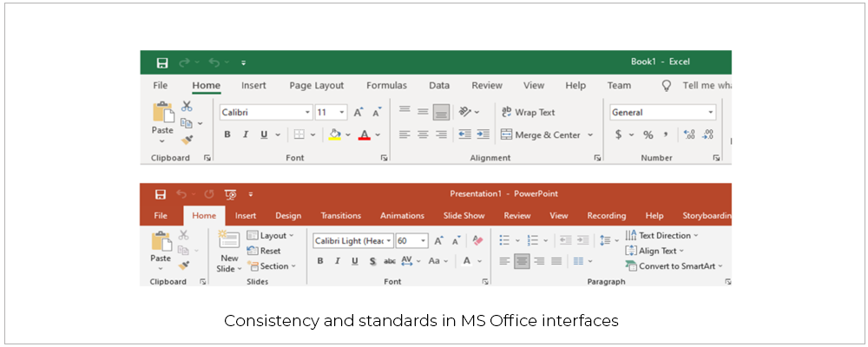Open Animations tab in PowerPoint

click(403, 216)
